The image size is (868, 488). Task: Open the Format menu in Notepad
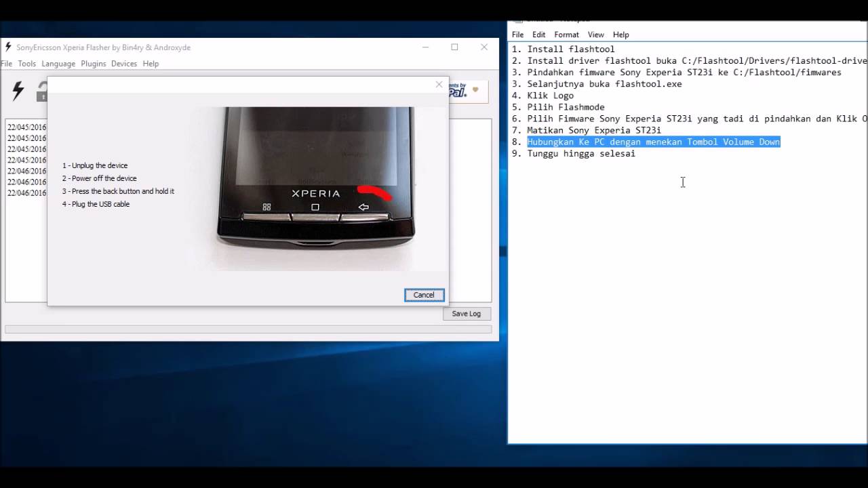pos(566,35)
